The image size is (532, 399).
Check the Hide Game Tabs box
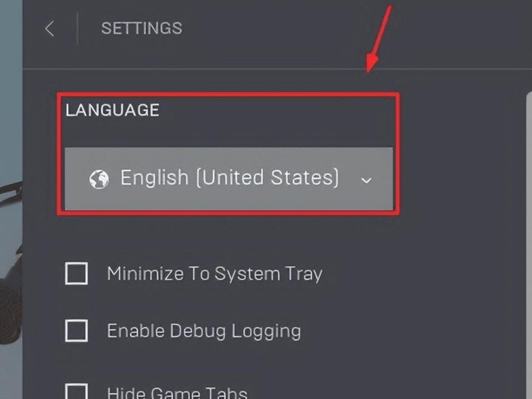76,391
